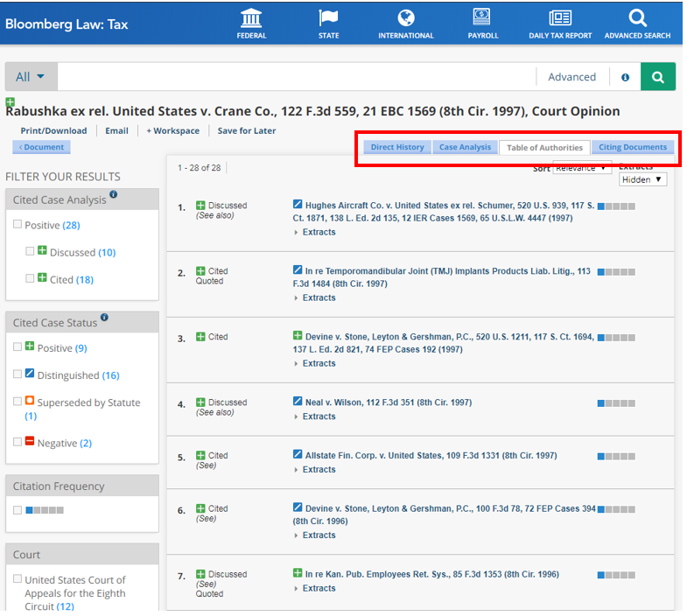The width and height of the screenshot is (687, 616).
Task: Switch to the Citing Documents tab
Action: click(x=632, y=147)
